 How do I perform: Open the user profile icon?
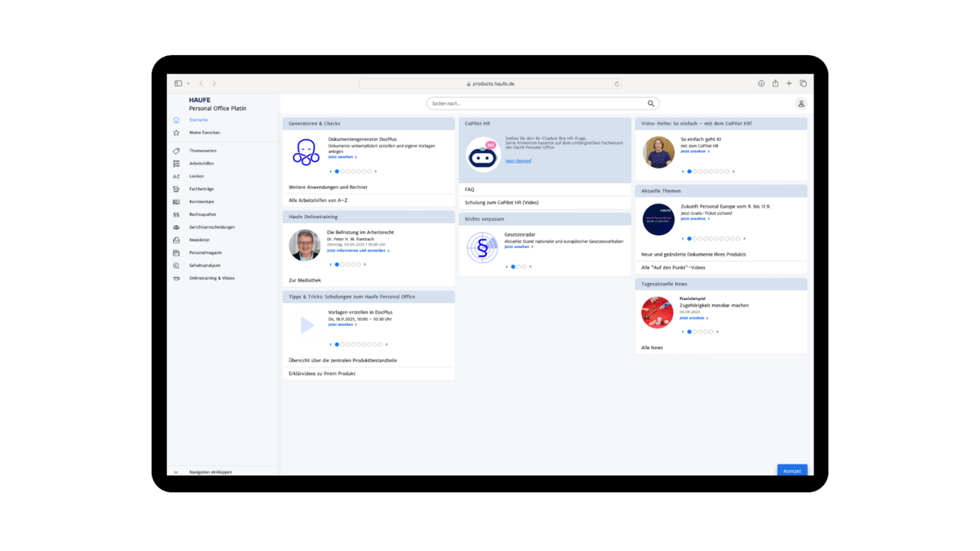click(801, 104)
